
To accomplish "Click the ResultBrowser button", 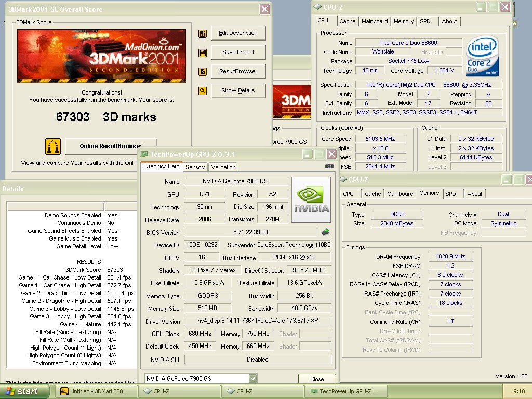I will (238, 71).
